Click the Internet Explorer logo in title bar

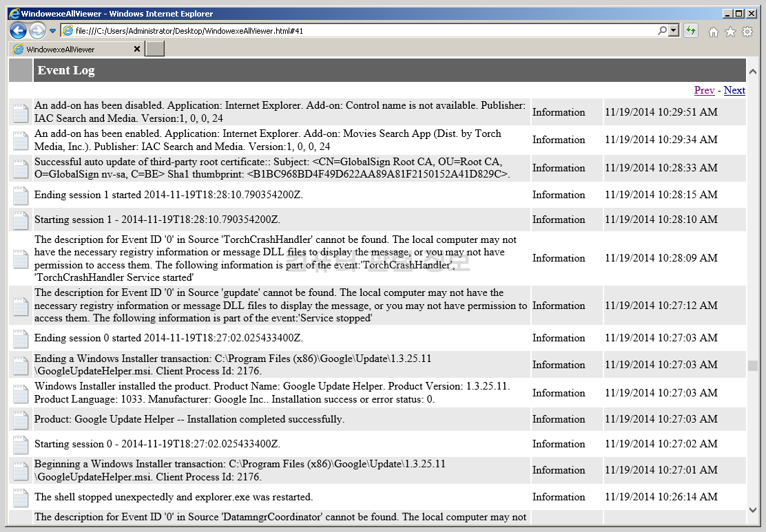click(14, 14)
